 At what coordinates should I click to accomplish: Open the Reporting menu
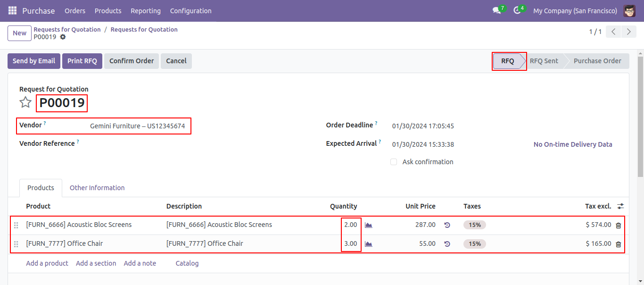(146, 10)
